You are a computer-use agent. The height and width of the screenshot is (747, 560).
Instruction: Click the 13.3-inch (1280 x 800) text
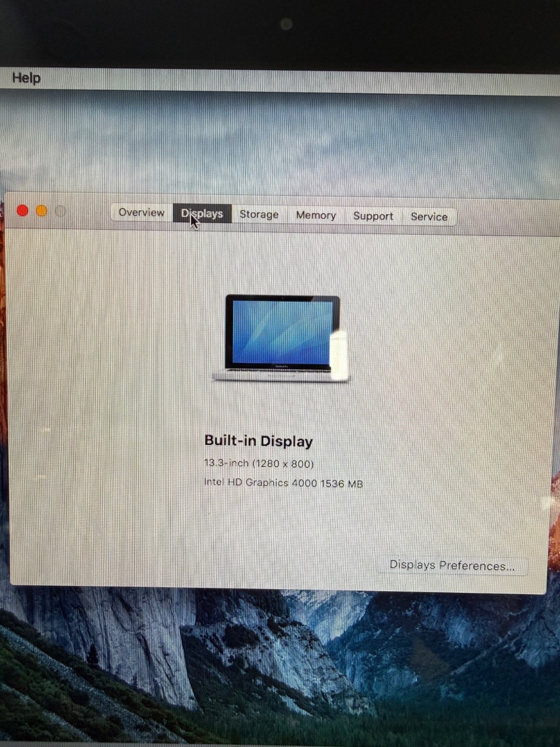point(259,464)
